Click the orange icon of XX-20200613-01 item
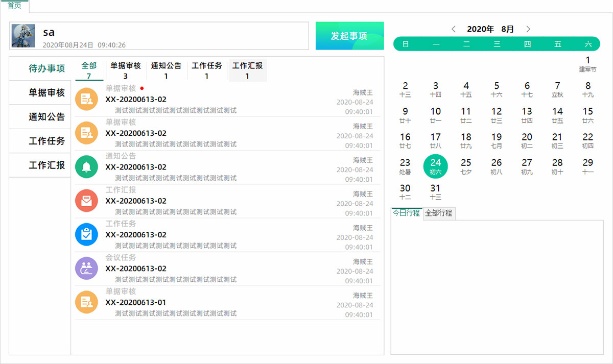The image size is (613, 364). point(86,302)
